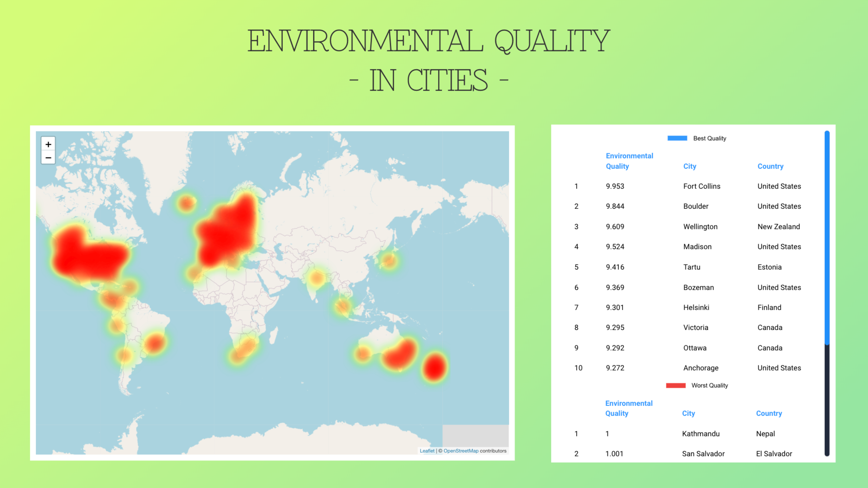The height and width of the screenshot is (488, 868).
Task: Click the New Zealand country cell
Action: (x=778, y=227)
